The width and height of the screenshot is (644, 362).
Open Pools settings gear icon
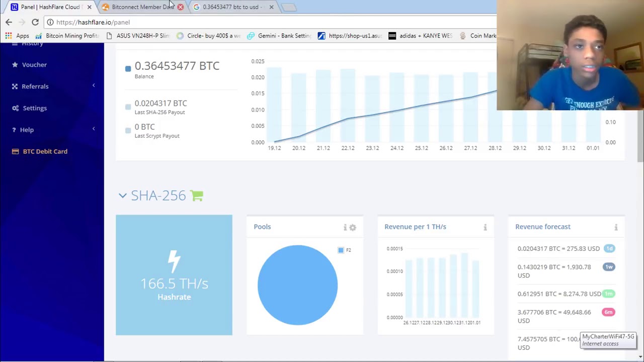tap(353, 228)
